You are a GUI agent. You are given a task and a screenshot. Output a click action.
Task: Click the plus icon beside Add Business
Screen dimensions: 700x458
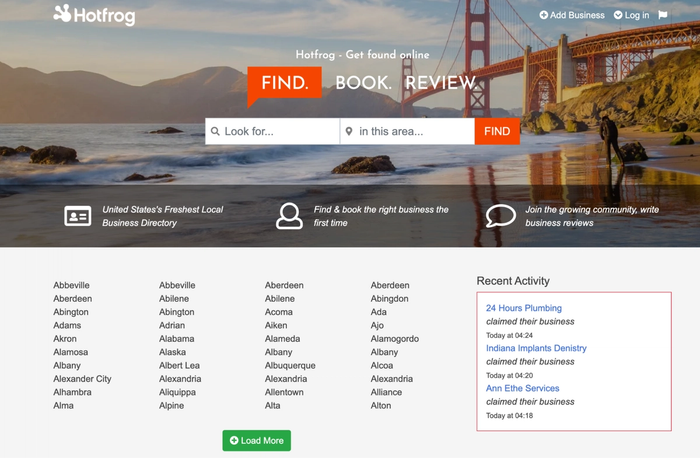(x=543, y=15)
